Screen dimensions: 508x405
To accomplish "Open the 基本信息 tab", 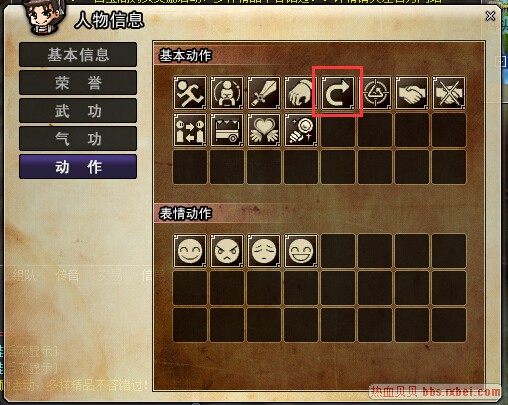I will (x=78, y=55).
